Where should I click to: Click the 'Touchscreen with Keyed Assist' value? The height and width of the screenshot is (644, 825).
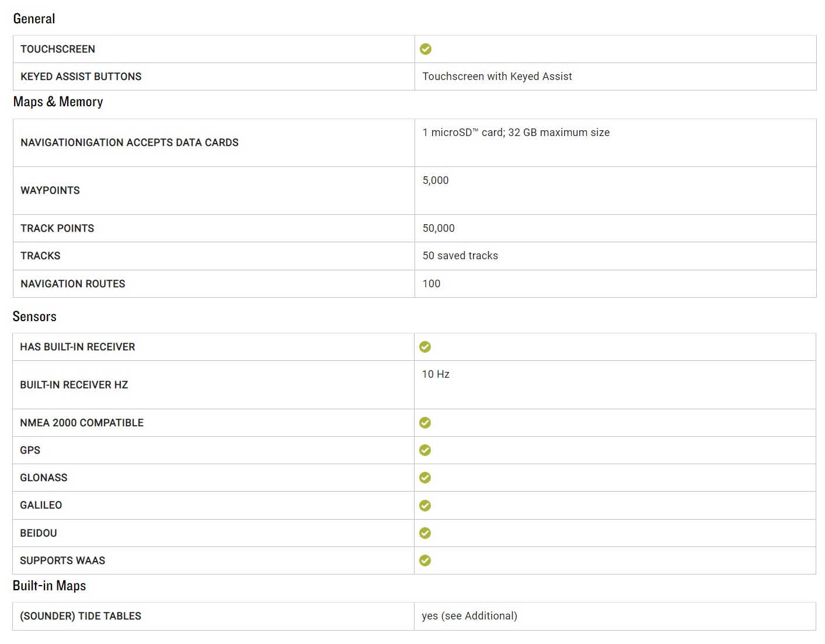click(x=497, y=76)
